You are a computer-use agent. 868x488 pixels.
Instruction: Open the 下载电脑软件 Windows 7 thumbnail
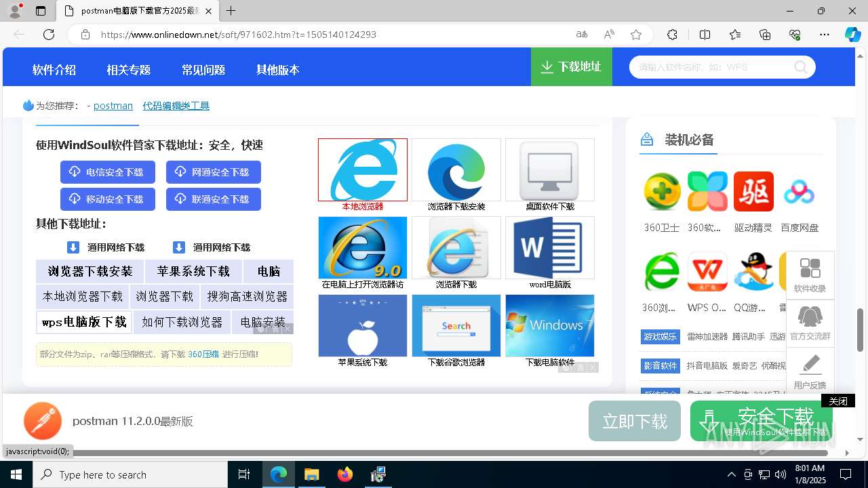click(550, 326)
